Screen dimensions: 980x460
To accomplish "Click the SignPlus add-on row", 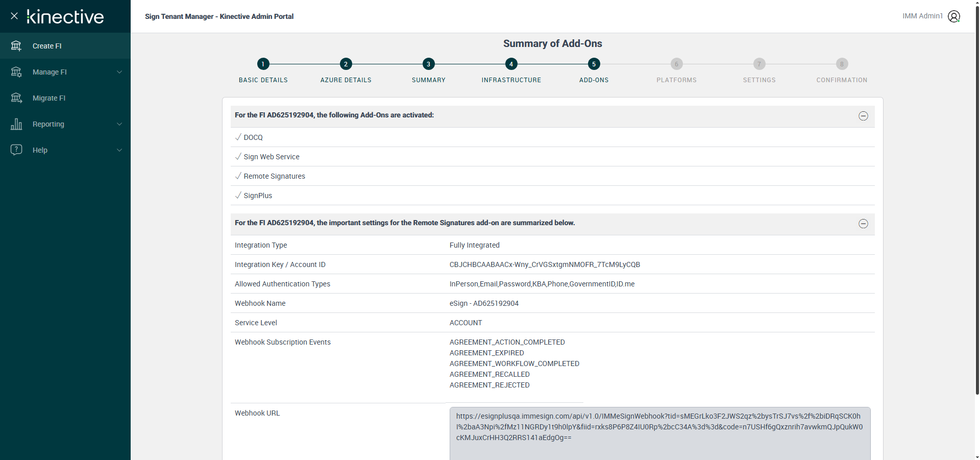I will coord(553,196).
